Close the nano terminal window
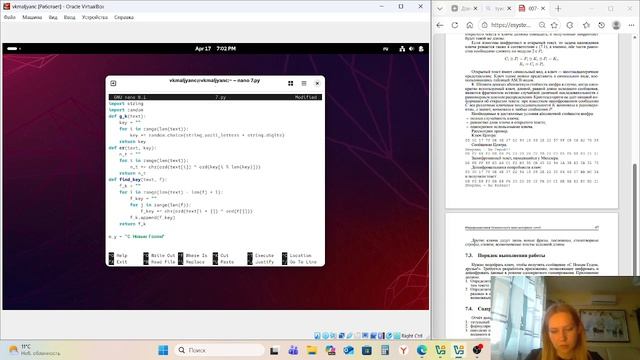 pos(317,83)
